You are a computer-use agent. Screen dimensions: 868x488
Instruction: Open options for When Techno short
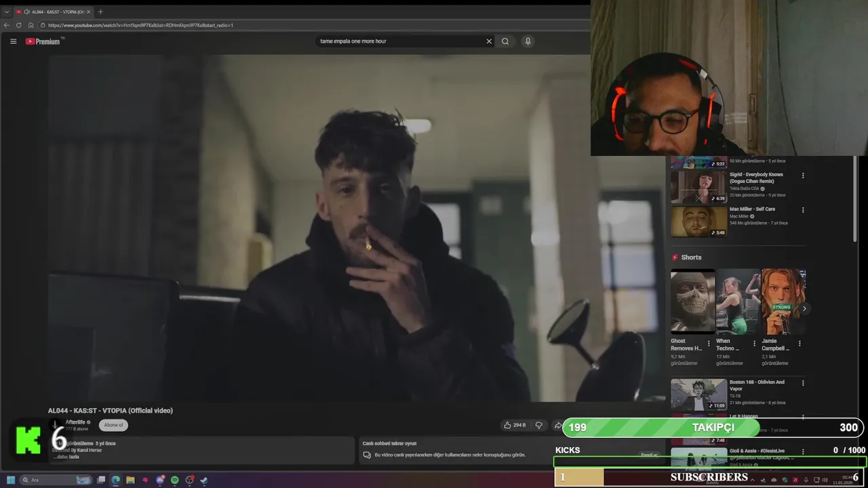point(754,344)
